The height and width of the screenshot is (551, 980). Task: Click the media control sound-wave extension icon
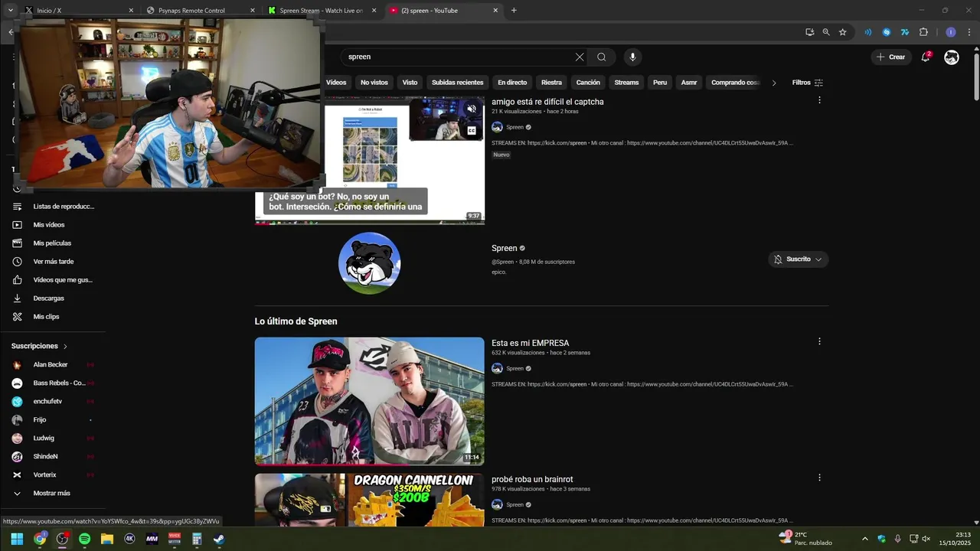click(868, 32)
